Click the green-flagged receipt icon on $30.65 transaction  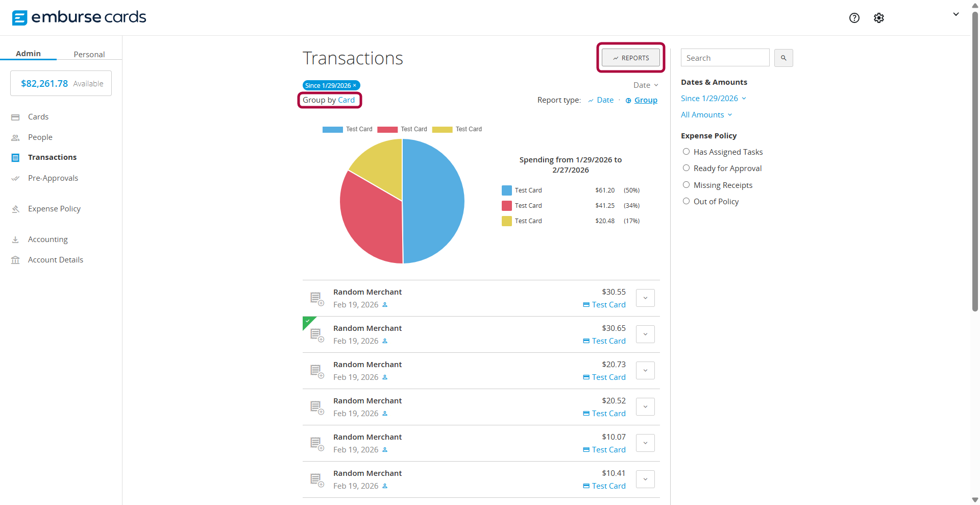click(x=317, y=335)
